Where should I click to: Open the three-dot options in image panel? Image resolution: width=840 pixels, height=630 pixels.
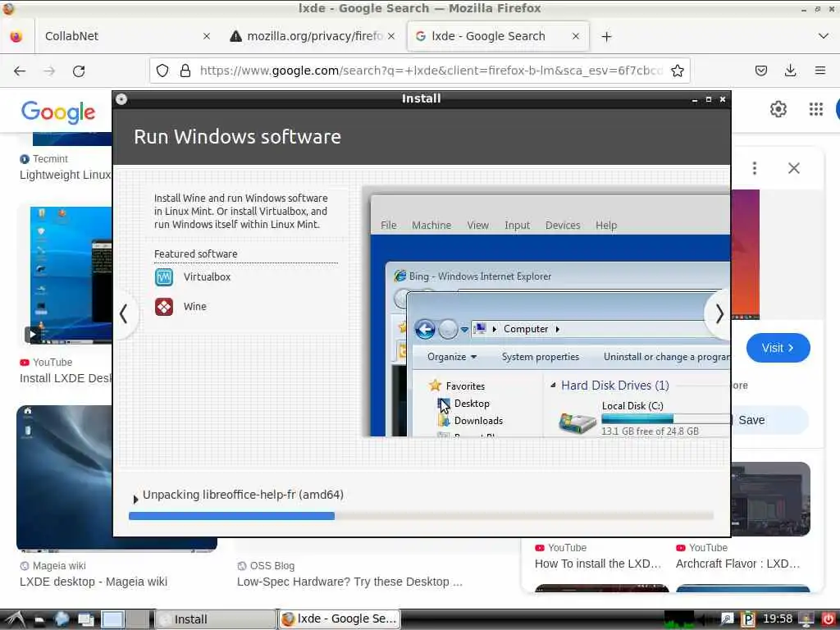[755, 168]
